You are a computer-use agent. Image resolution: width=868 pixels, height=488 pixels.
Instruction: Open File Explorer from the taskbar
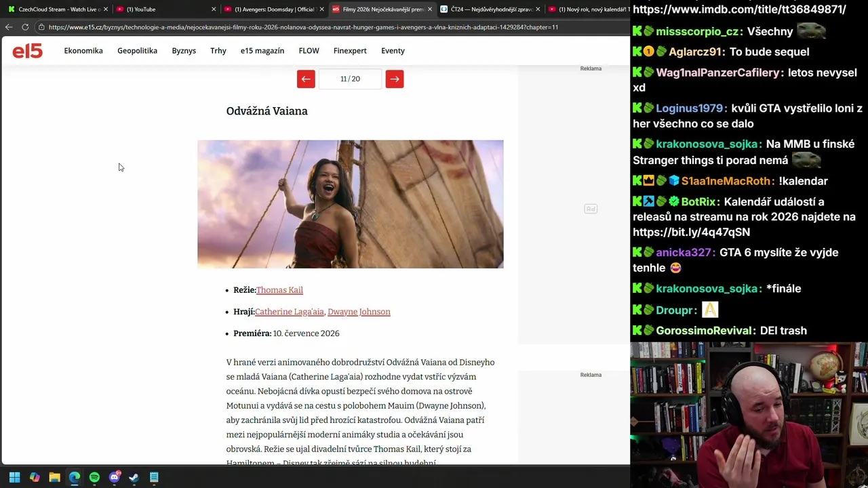pyautogui.click(x=54, y=477)
